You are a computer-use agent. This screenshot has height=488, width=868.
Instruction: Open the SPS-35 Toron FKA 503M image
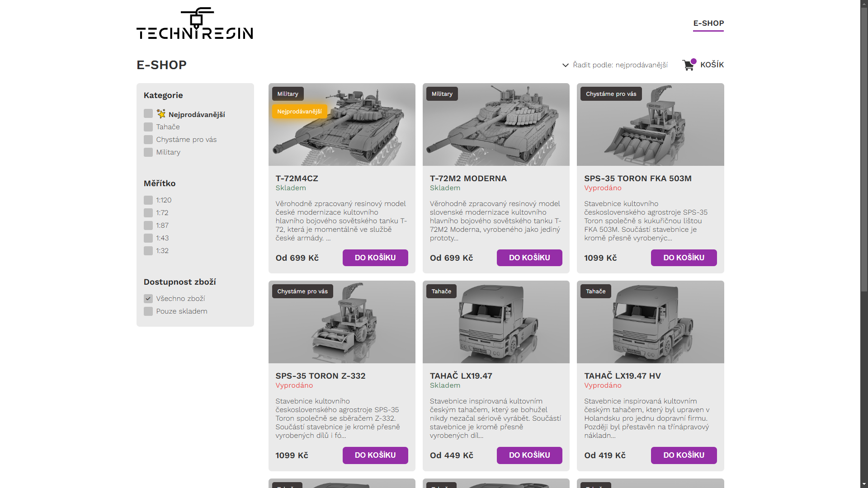pos(650,125)
